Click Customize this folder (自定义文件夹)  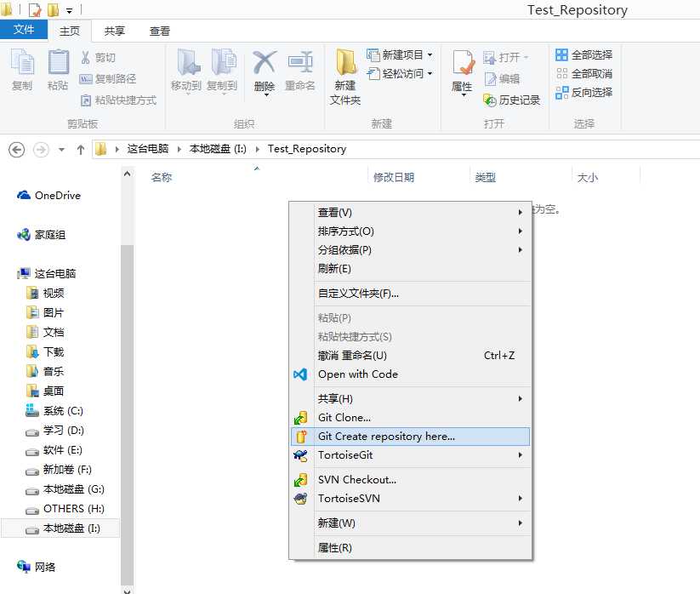point(410,294)
